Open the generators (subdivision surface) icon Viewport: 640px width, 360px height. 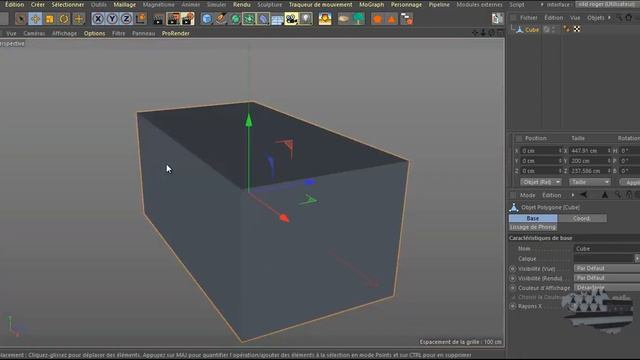point(235,19)
